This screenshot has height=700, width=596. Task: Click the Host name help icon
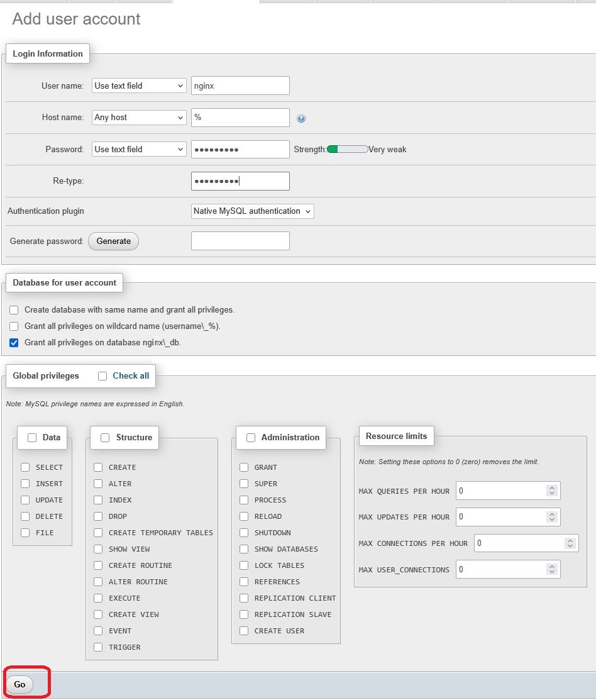coord(301,118)
